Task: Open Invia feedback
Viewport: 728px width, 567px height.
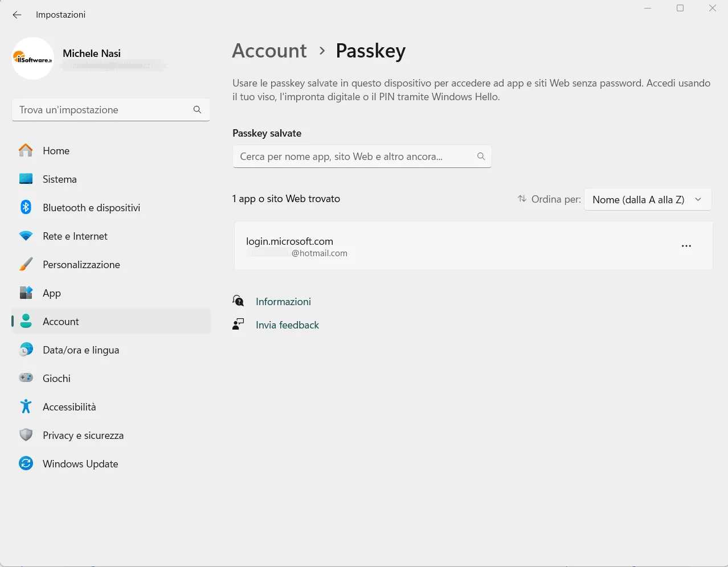Action: click(x=287, y=324)
